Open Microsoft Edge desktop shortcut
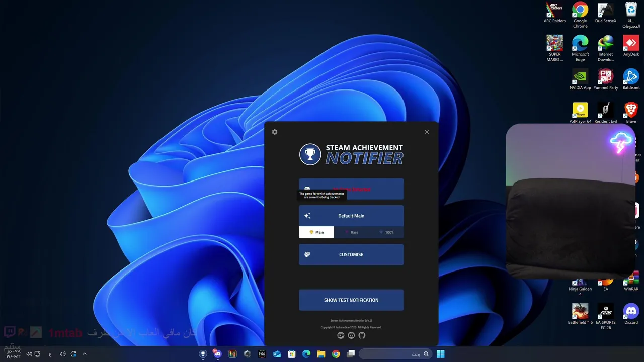The image size is (644, 362). [580, 49]
